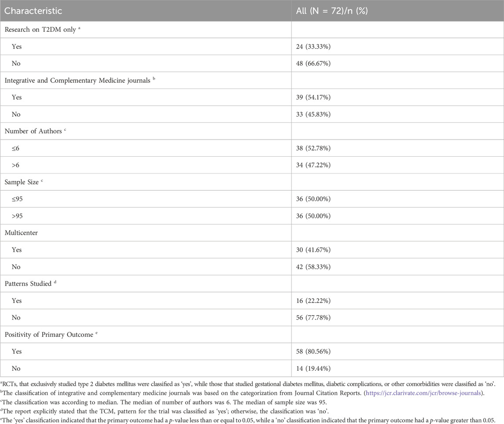Select the cell "58 (80.56%)"

(313, 351)
